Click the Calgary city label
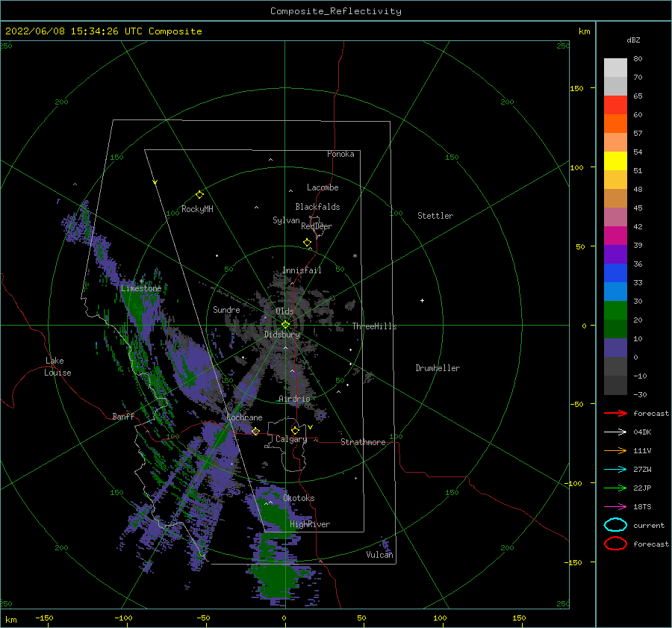672x628 pixels. pyautogui.click(x=291, y=439)
